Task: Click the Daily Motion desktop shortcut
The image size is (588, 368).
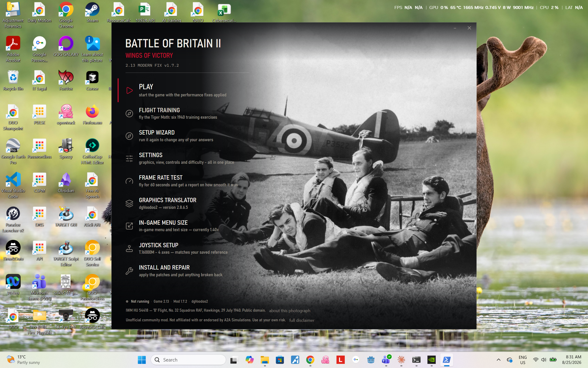Action: tap(40, 13)
